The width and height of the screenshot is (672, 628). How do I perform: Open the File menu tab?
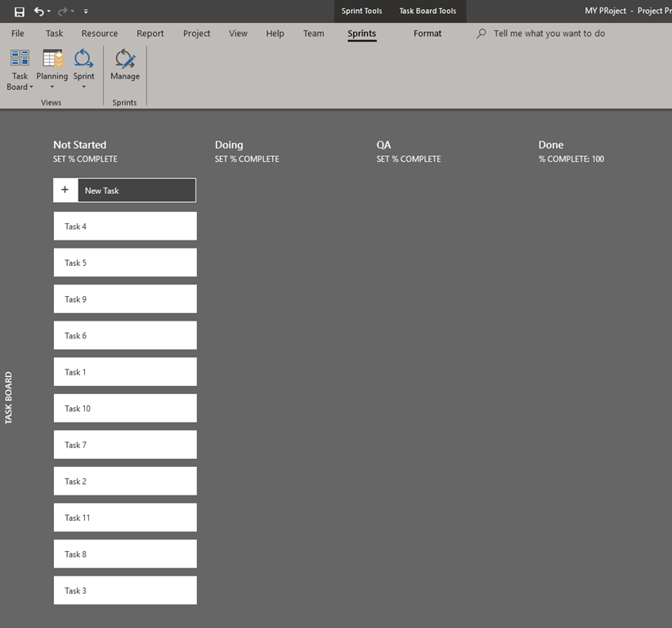pyautogui.click(x=17, y=34)
